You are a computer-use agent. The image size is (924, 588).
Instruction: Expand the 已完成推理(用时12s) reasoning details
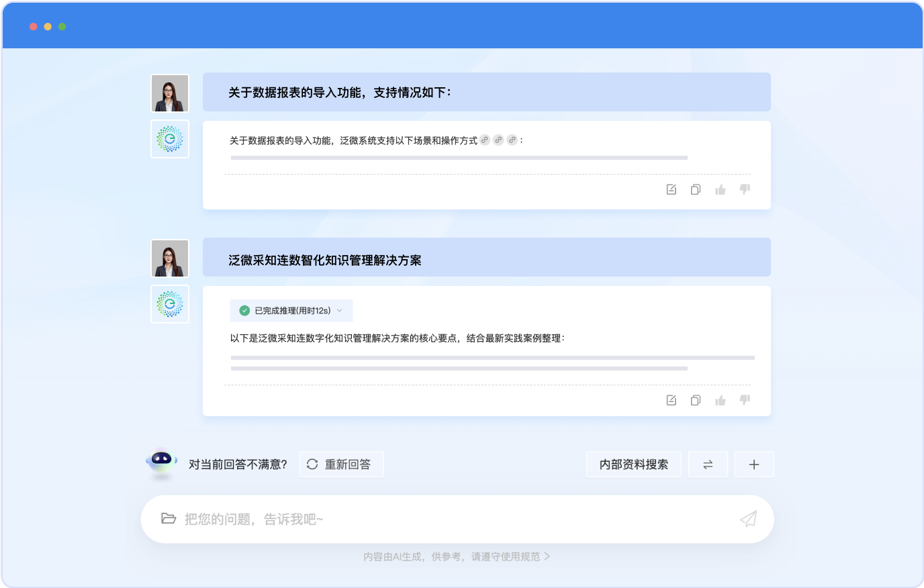(x=291, y=311)
